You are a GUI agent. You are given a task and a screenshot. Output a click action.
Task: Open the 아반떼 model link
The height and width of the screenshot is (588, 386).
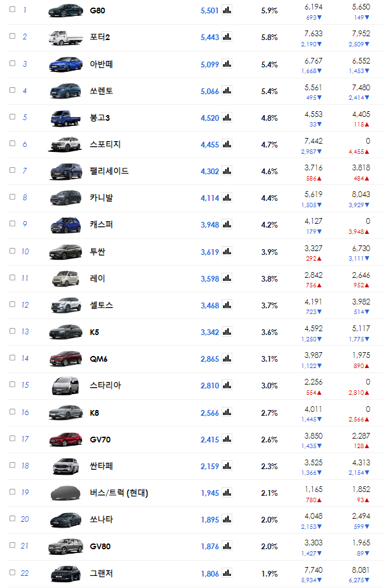101,64
